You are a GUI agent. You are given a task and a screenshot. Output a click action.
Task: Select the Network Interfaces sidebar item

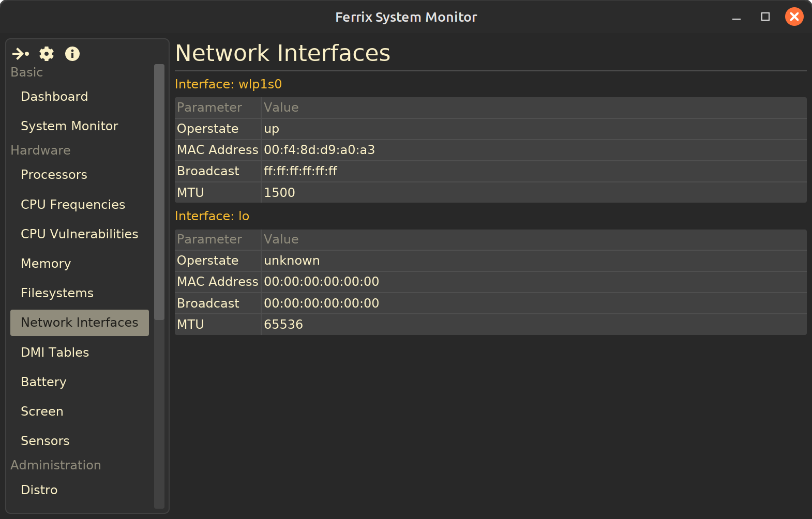80,323
